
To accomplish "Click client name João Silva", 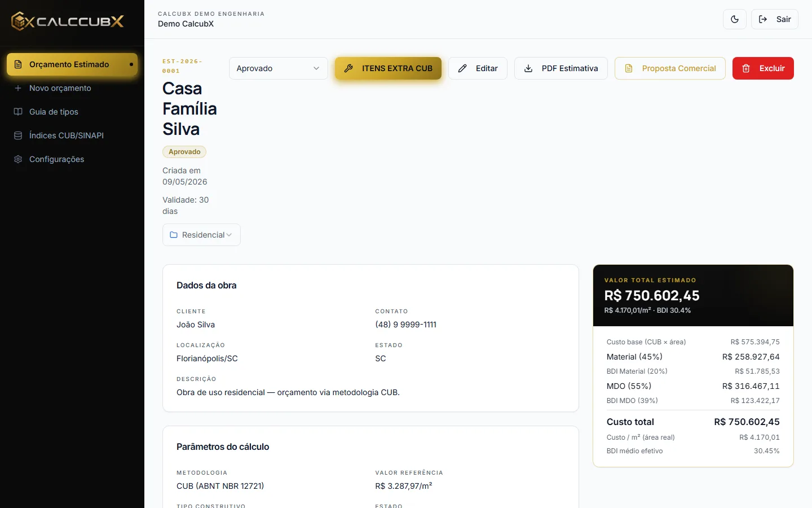I will (196, 325).
